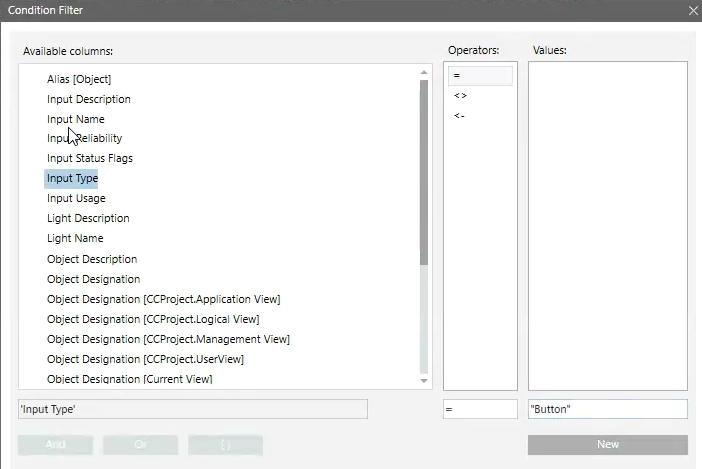702x469 pixels.
Task: Click the New button
Action: click(607, 444)
